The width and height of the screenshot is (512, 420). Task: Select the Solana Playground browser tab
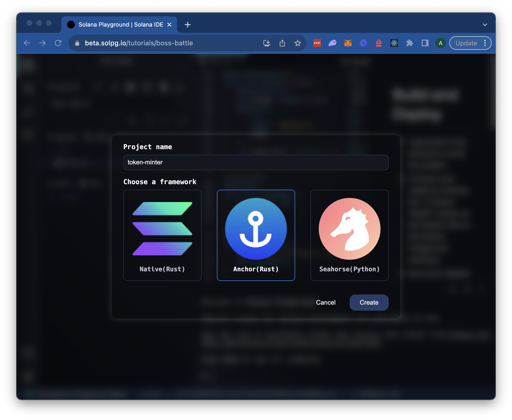coord(119,25)
